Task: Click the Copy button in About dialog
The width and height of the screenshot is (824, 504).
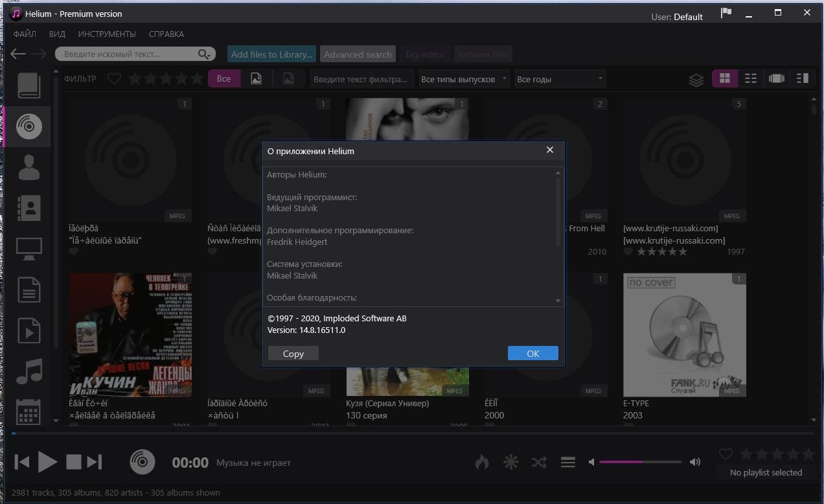Action: [x=293, y=353]
